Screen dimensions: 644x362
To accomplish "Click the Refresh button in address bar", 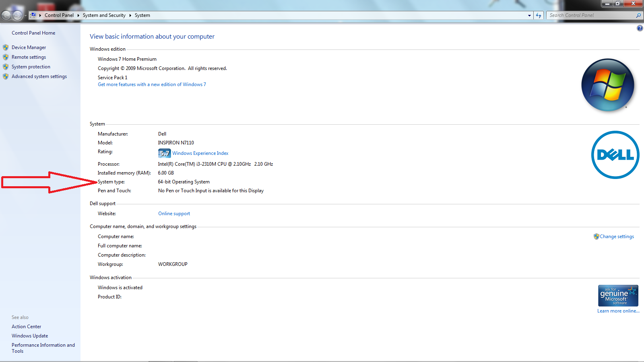I will pyautogui.click(x=539, y=15).
